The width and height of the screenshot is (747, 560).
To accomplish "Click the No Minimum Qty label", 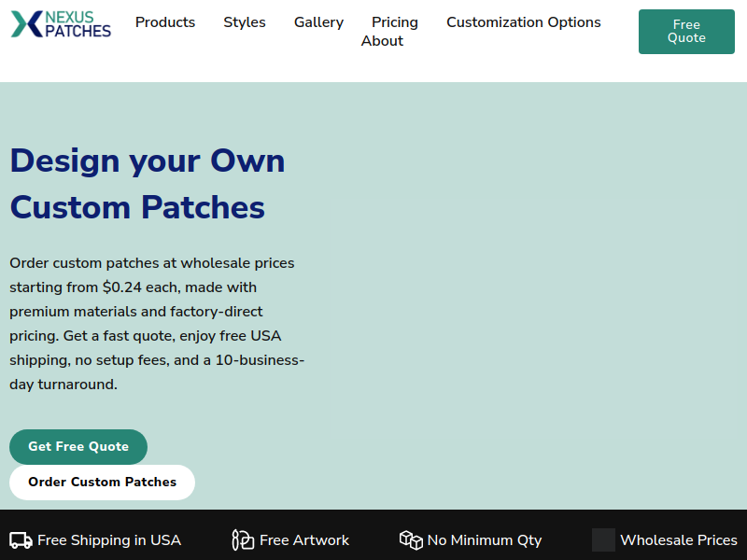I will (x=484, y=540).
